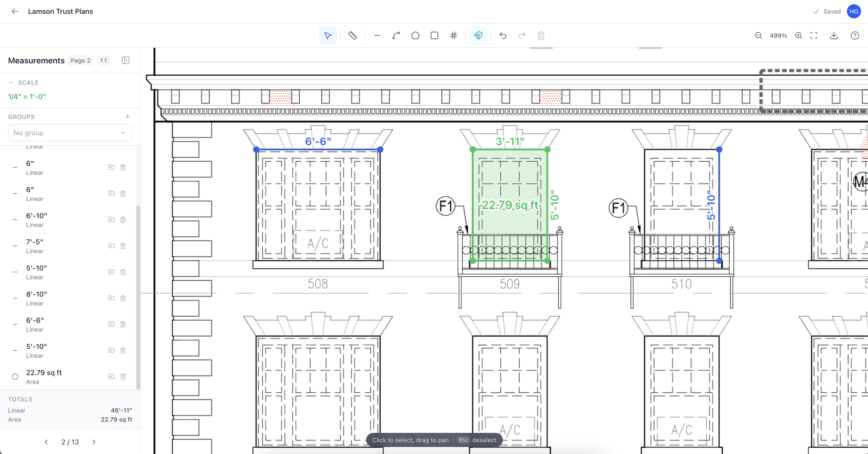
Task: Click the undo arrow icon
Action: pyautogui.click(x=503, y=35)
